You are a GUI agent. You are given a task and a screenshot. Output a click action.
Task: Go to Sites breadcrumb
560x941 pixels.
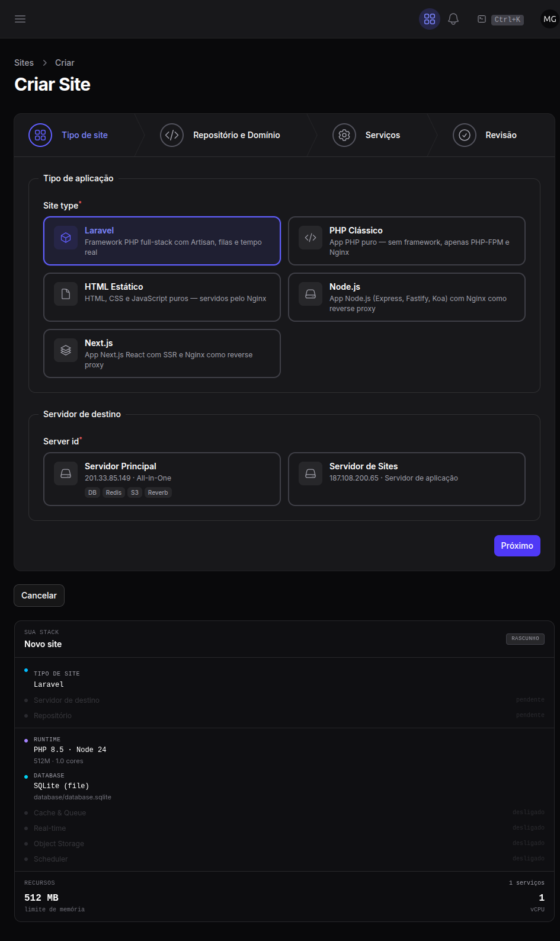point(24,63)
